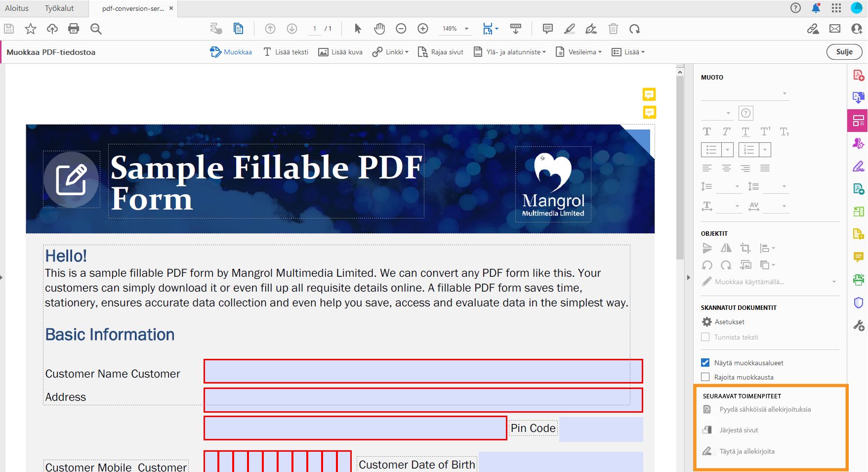This screenshot has width=868, height=472.
Task: Open the Protect shield tool in sidebar
Action: [x=859, y=302]
